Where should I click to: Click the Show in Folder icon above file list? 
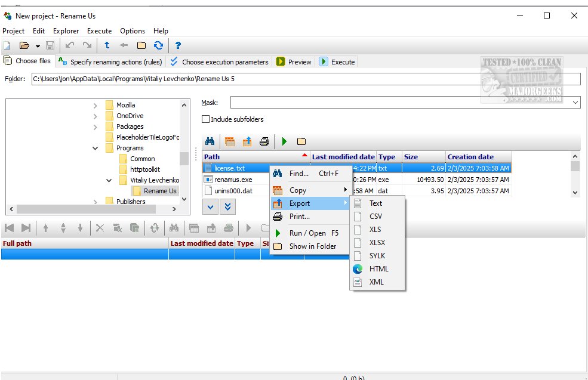pos(301,141)
